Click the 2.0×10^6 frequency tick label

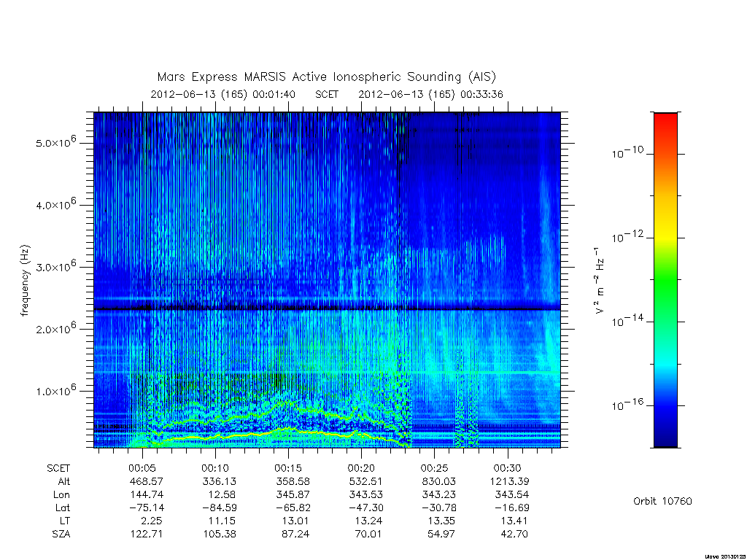(x=55, y=328)
